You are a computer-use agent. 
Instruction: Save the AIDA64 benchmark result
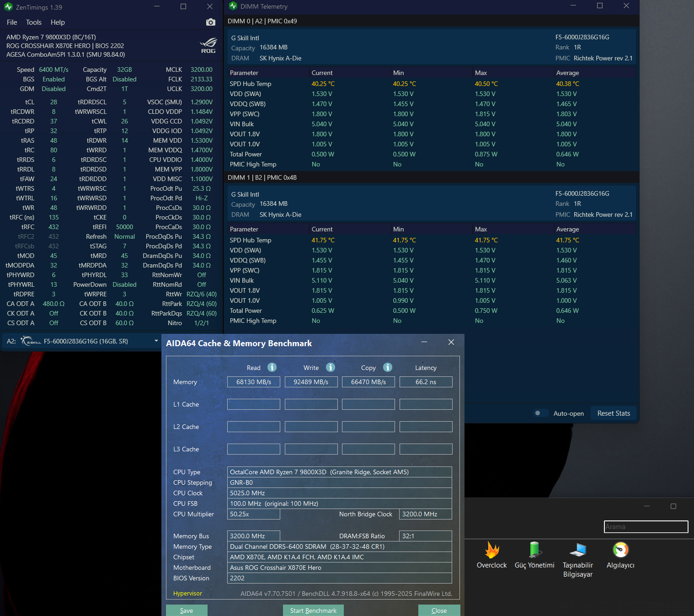click(x=187, y=611)
